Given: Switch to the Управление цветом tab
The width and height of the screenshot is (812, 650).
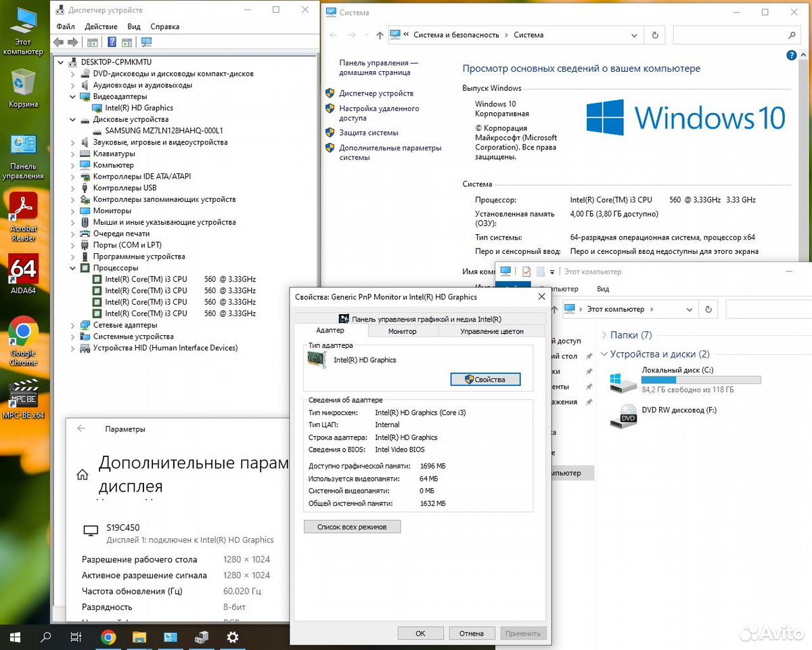Looking at the screenshot, I should 492,331.
